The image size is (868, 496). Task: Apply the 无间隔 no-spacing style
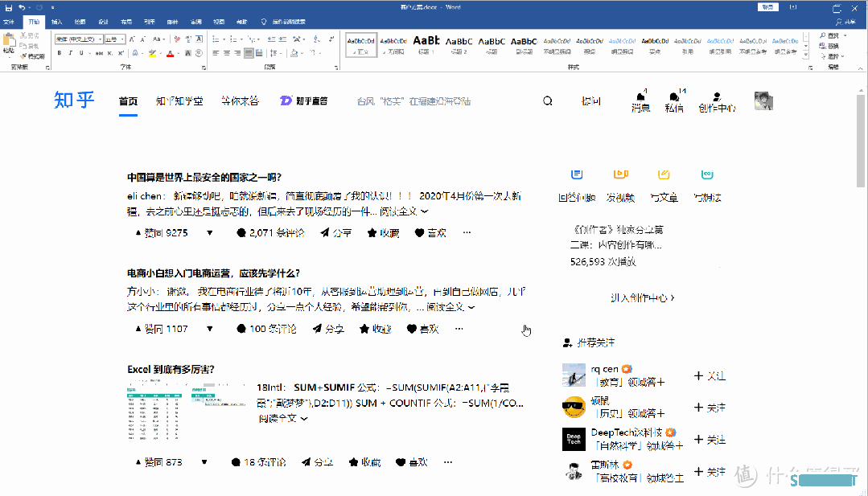point(394,44)
